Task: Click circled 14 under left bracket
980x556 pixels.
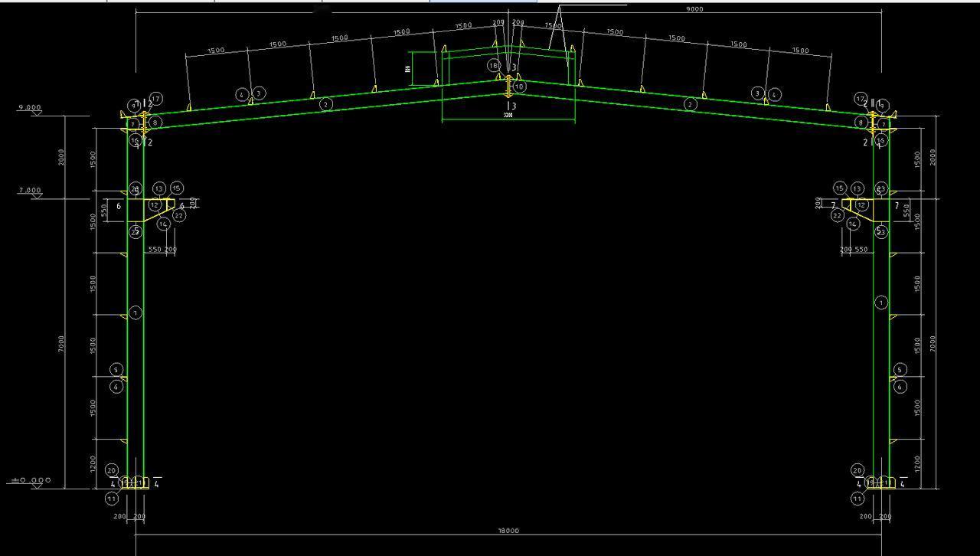Action: [x=164, y=224]
